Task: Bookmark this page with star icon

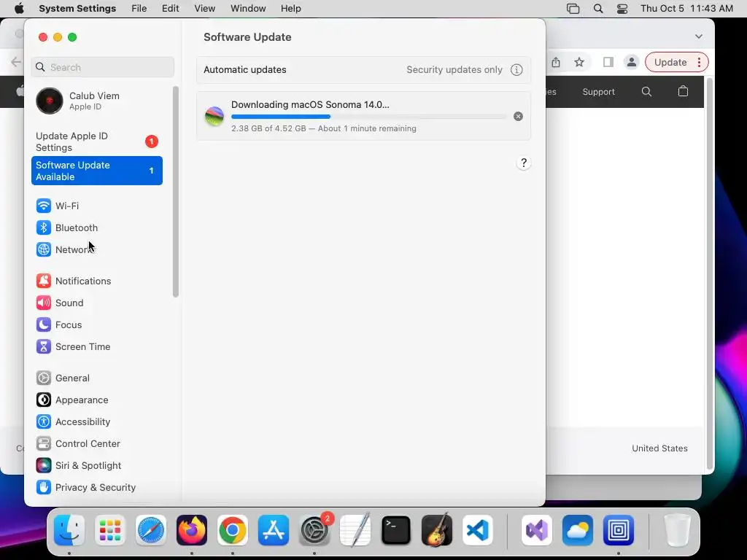Action: point(579,63)
